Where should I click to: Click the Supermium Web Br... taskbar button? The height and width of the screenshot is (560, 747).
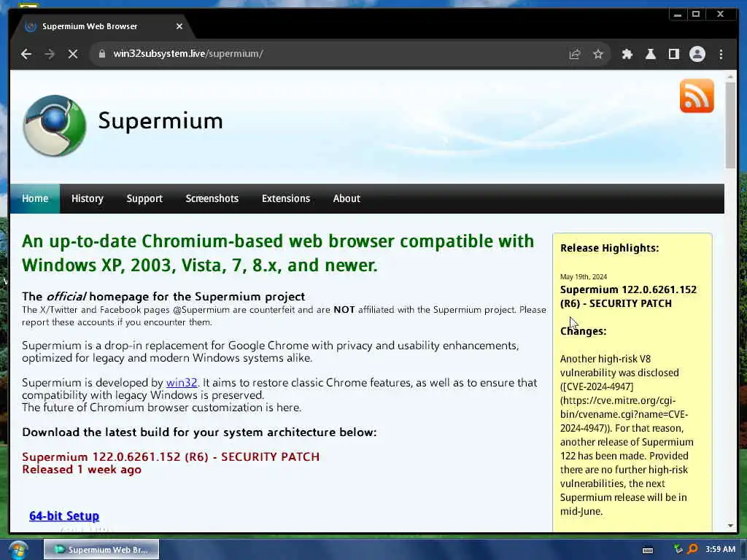101,550
